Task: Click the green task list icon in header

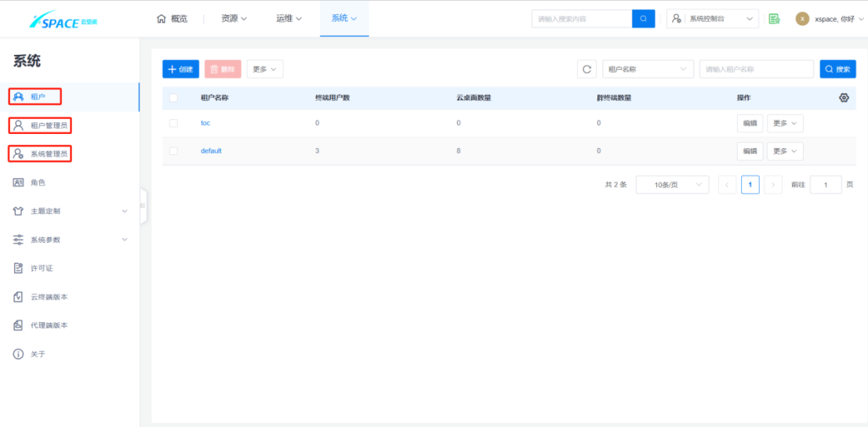Action: (774, 19)
